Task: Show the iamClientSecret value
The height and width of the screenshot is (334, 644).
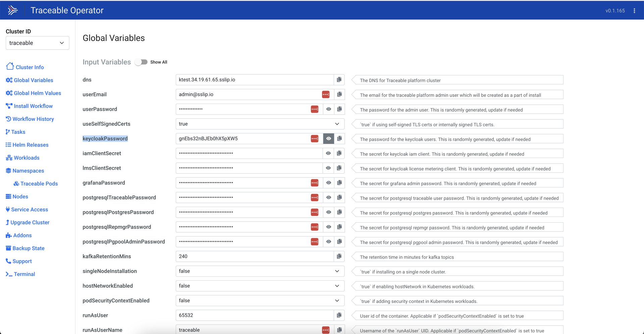Action: (x=329, y=153)
